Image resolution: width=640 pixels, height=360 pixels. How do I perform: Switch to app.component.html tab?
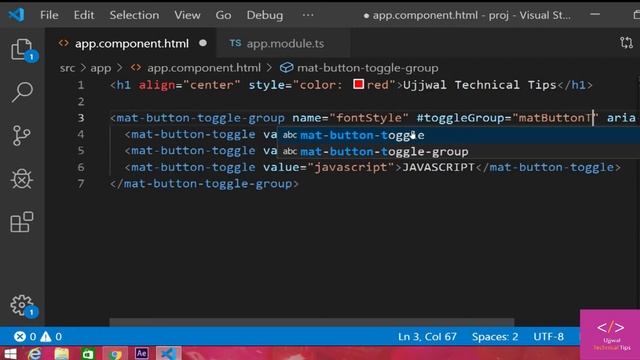click(x=131, y=43)
